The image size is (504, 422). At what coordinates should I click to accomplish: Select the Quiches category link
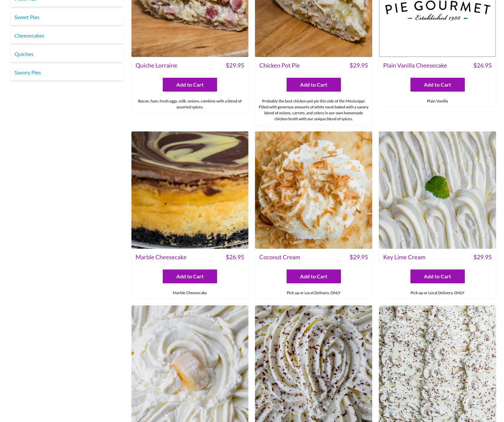(x=24, y=54)
